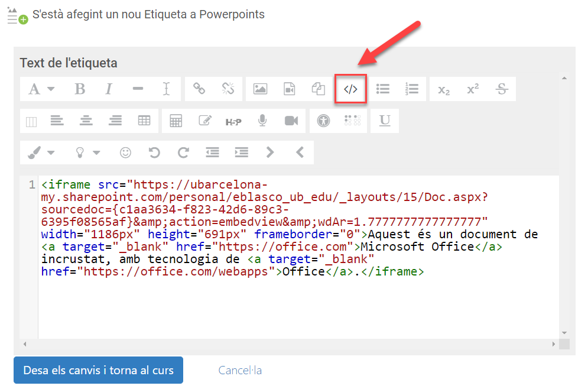Toggle italic formatting
588x389 pixels.
pyautogui.click(x=109, y=89)
